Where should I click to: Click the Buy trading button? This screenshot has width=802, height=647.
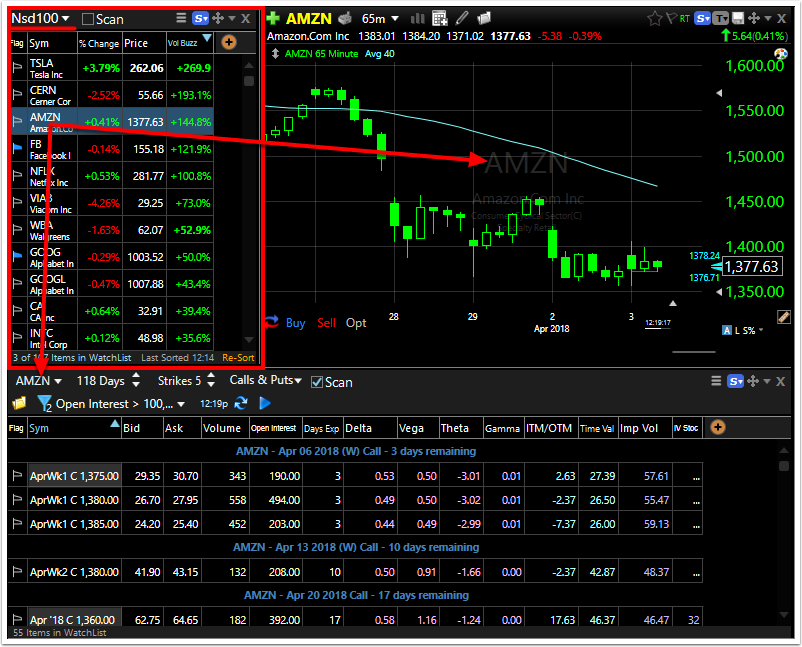click(x=296, y=323)
